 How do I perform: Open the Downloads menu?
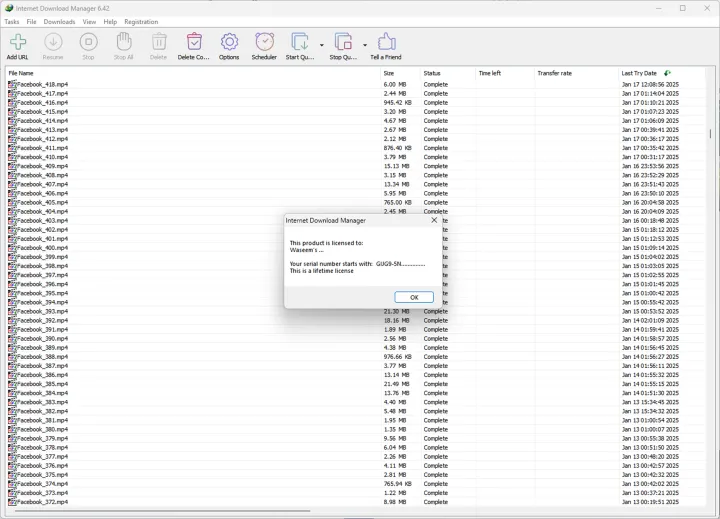coord(59,21)
